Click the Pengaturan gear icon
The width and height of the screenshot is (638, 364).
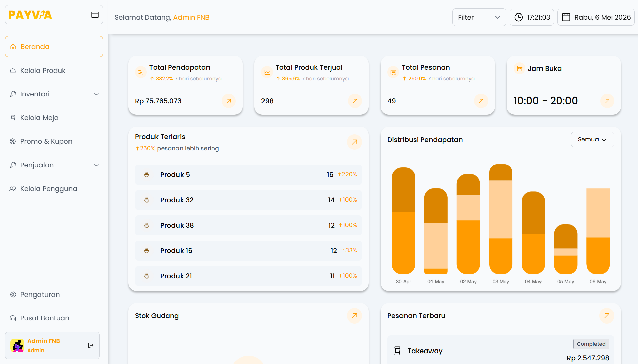[13, 295]
